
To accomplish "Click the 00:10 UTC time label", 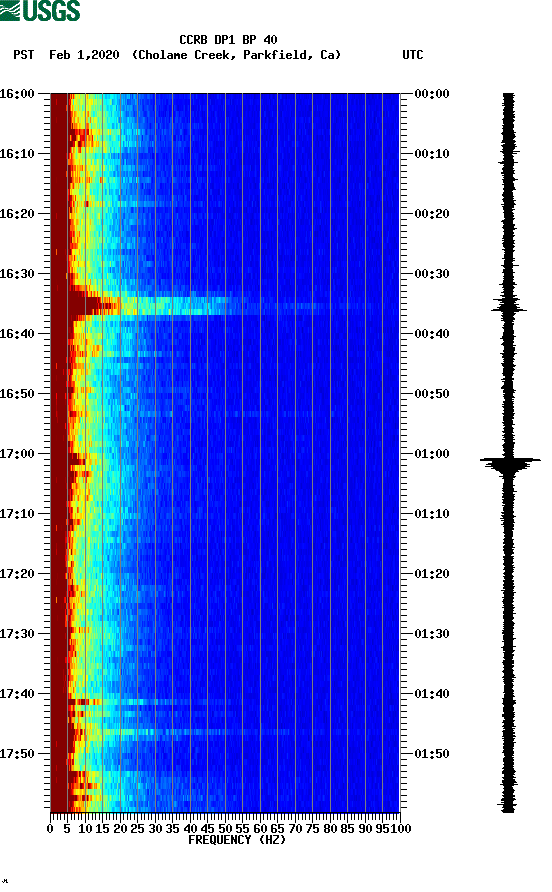I will (432, 154).
